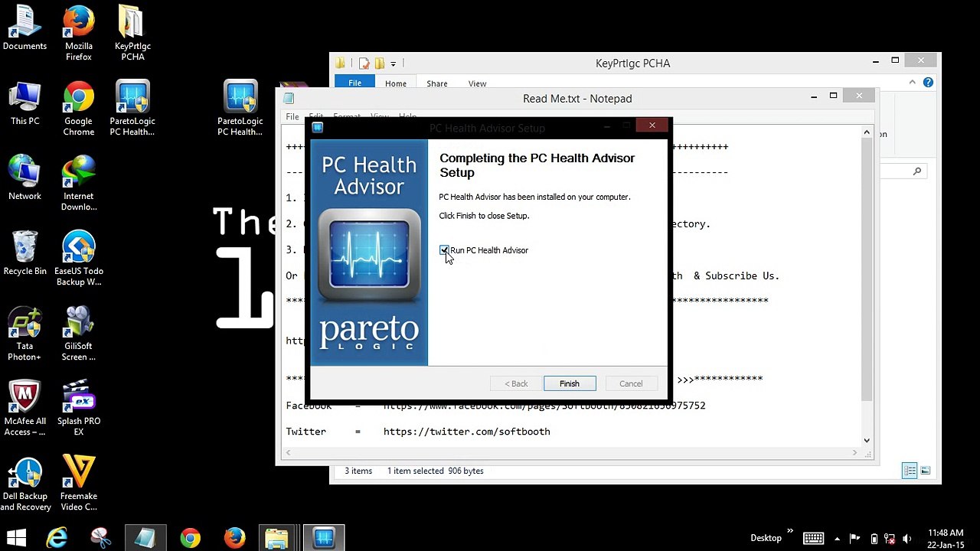Open Explorer help question mark icon
Viewport: 980px width, 551px height.
pos(929,83)
